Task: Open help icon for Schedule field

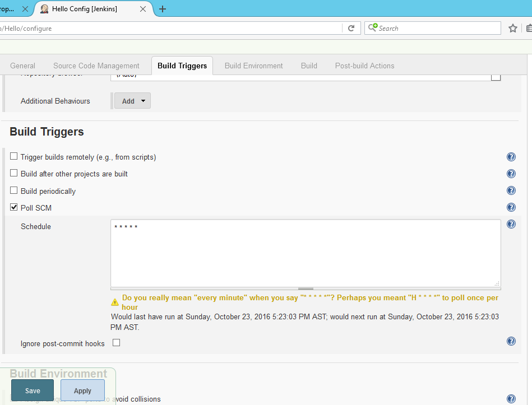Action: pyautogui.click(x=511, y=224)
